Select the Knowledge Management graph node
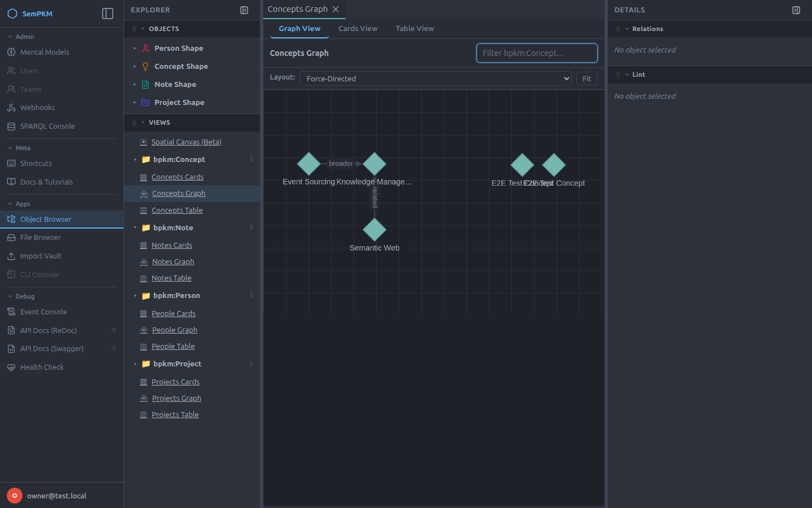The height and width of the screenshot is (508, 812). tap(374, 164)
